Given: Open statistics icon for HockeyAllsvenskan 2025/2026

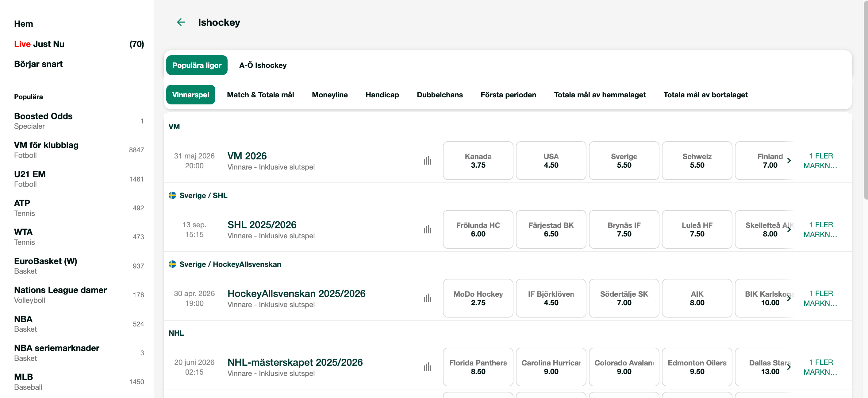Looking at the screenshot, I should (x=427, y=298).
